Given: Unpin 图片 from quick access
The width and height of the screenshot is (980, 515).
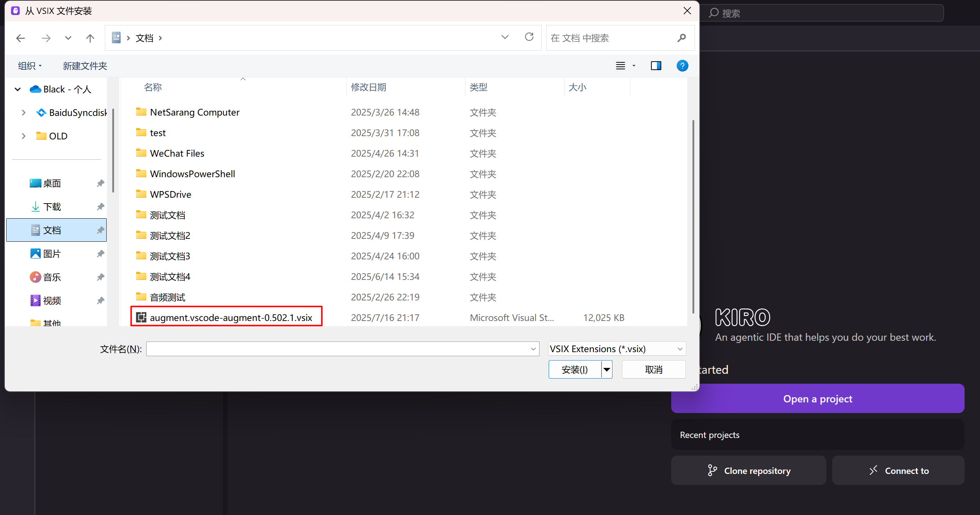Looking at the screenshot, I should pos(100,253).
